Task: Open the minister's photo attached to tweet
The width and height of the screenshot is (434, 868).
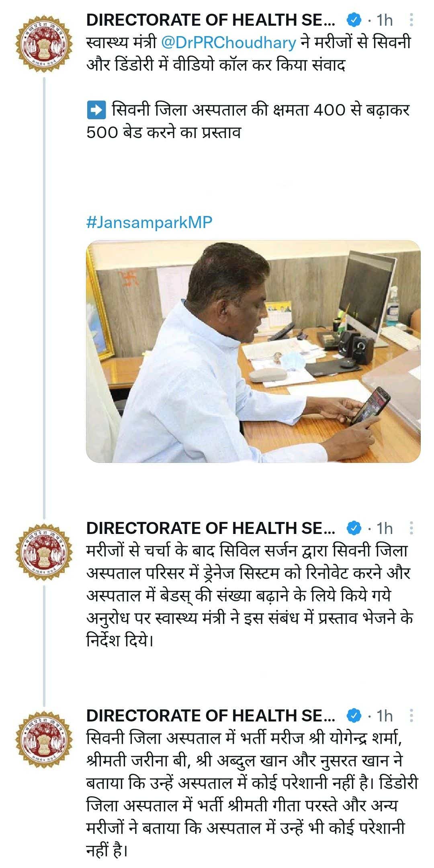Action: pos(253,351)
